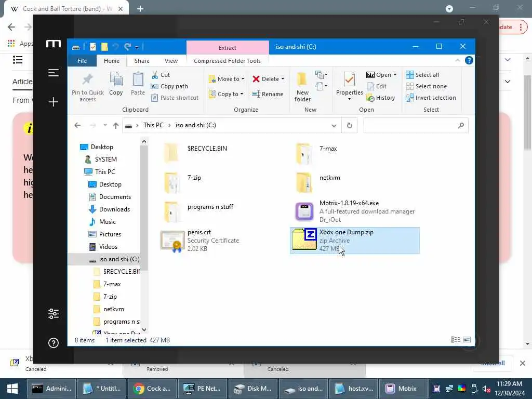Switch to large icons view icon
Viewport: 532px width, 399px height.
pyautogui.click(x=467, y=340)
